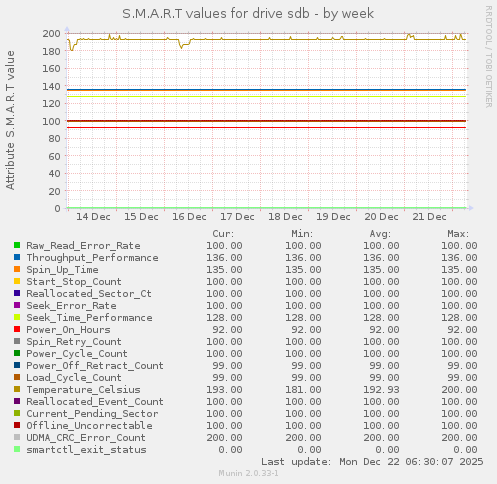Click the Throughput_Performance blue legend swatch

[17, 257]
